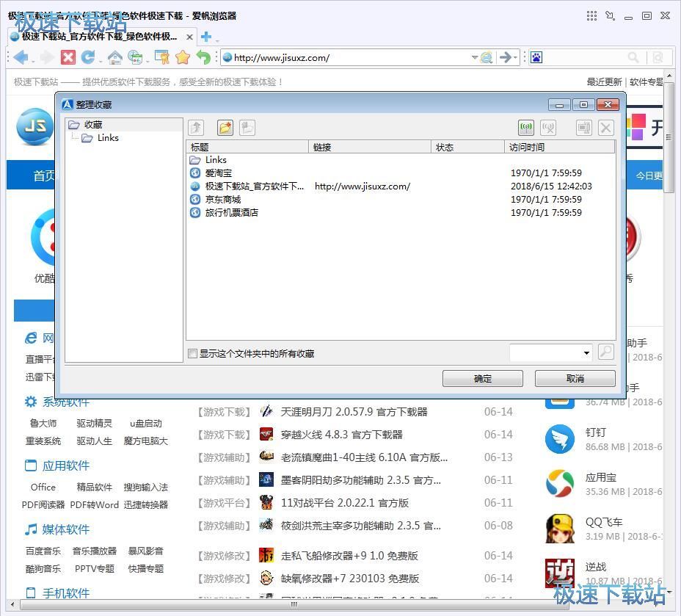Click the 钉钉 app icon
Image resolution: width=681 pixels, height=616 pixels.
click(559, 439)
